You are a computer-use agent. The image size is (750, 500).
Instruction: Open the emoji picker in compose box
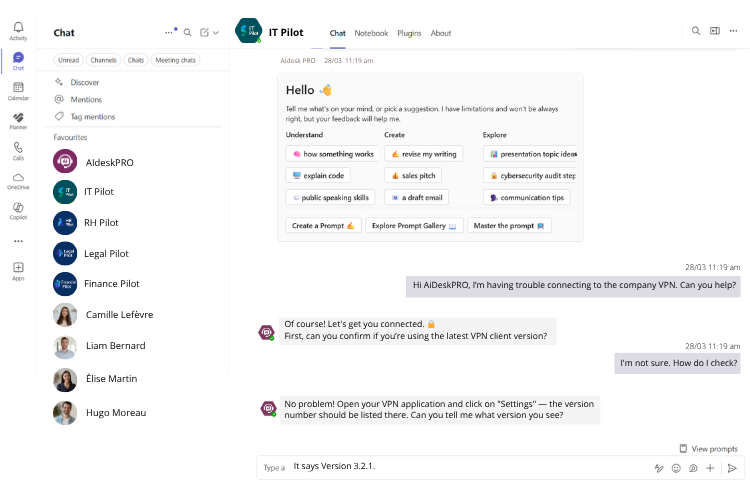[676, 467]
